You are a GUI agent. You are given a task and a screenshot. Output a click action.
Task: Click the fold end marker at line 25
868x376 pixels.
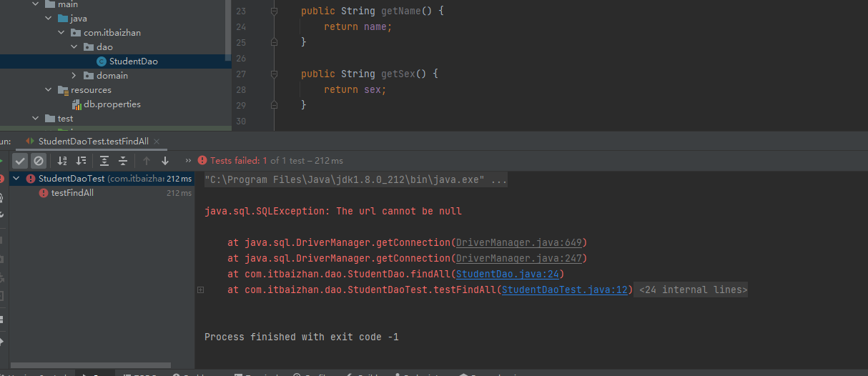(274, 43)
